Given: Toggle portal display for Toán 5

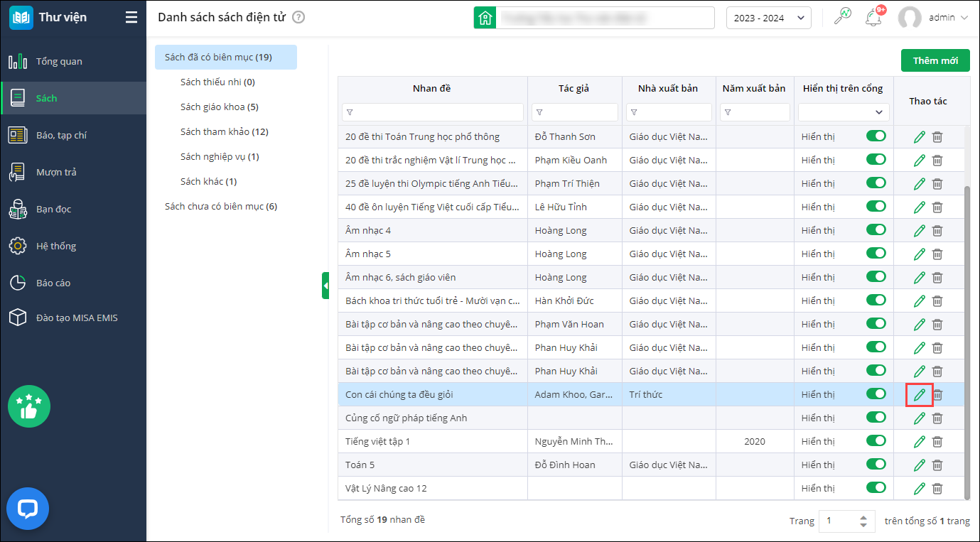Looking at the screenshot, I should pos(876,465).
